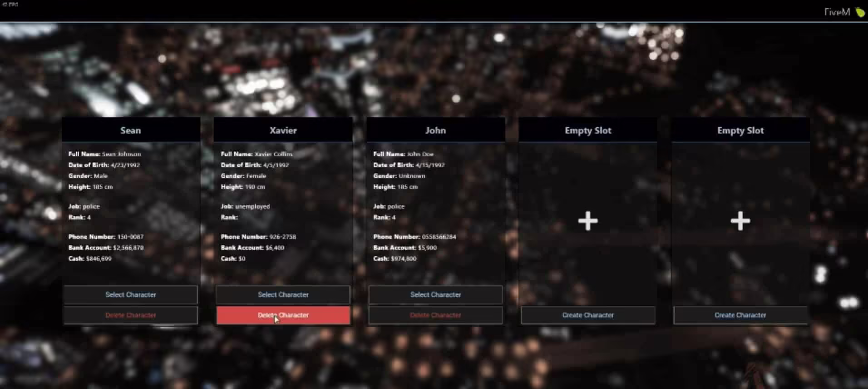This screenshot has height=389, width=868.
Task: Click Full Name John Doe
Action: tap(403, 154)
